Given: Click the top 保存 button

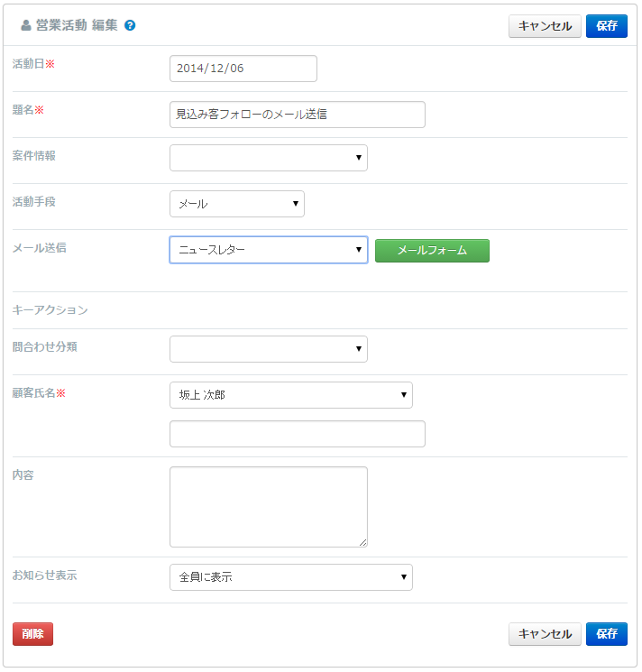Looking at the screenshot, I should (x=607, y=26).
